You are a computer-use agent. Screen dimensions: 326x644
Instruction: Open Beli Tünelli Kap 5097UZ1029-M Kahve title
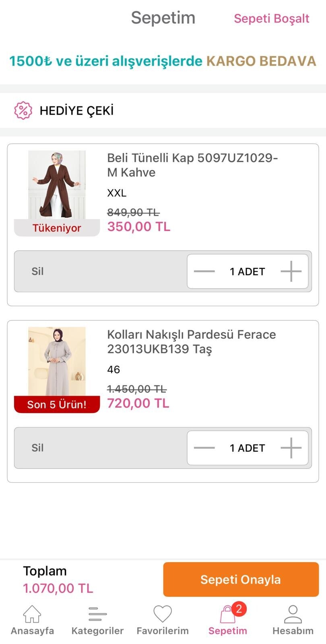coord(192,165)
